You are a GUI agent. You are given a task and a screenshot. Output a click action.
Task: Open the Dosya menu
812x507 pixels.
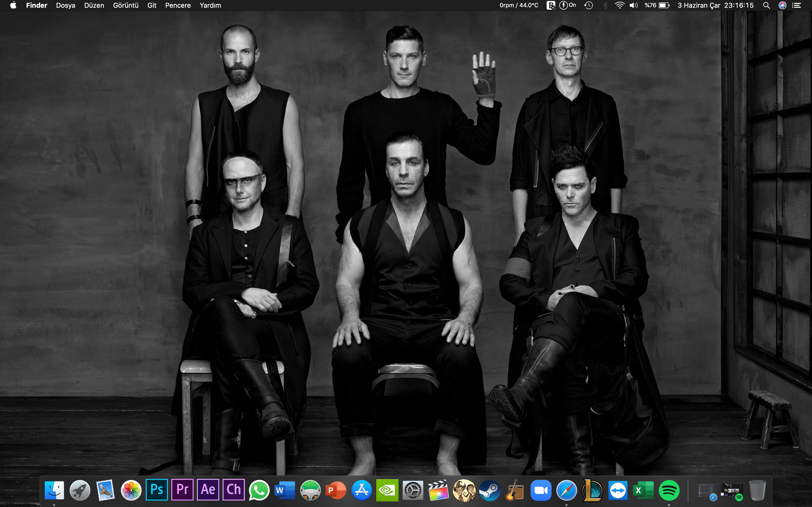[65, 5]
